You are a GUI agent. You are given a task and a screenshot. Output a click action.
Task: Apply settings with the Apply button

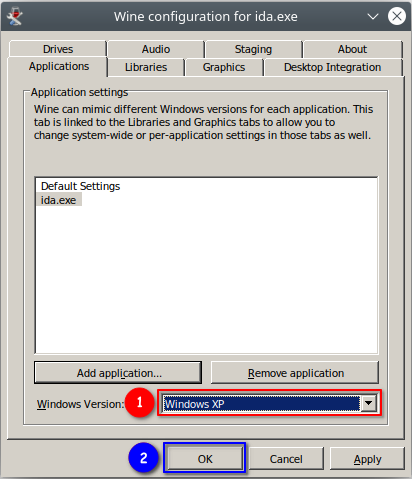(x=367, y=459)
